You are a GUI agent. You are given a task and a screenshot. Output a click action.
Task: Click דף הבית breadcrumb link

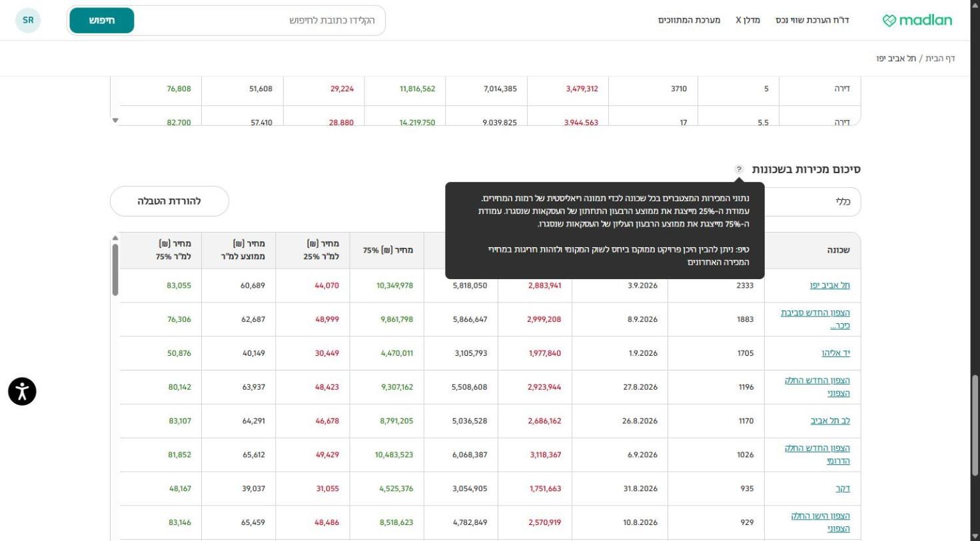pyautogui.click(x=941, y=59)
